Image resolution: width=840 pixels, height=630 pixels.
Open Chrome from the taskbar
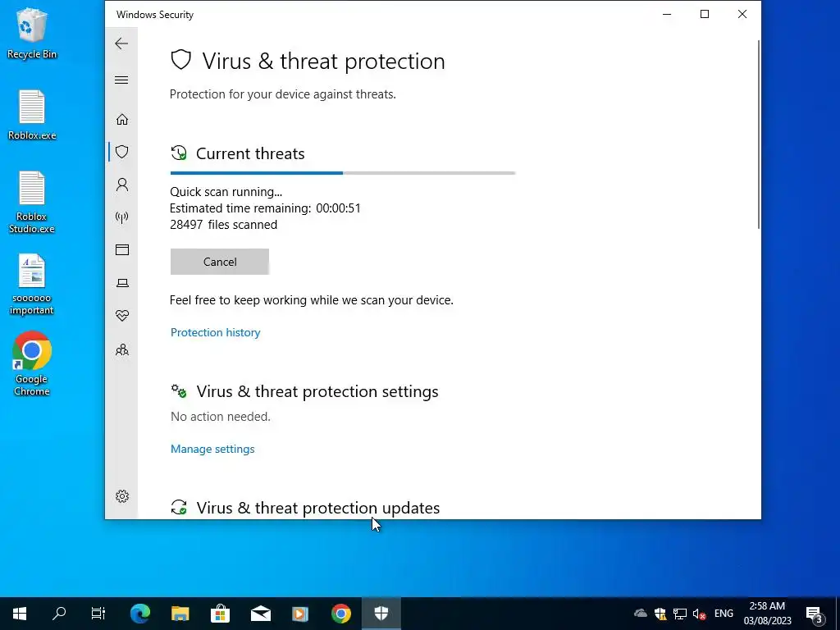click(340, 614)
